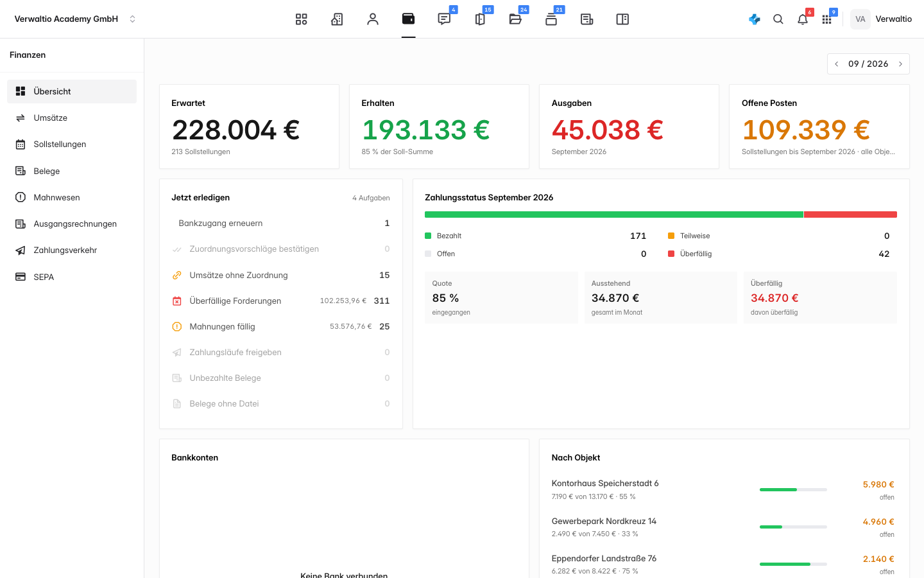
Task: Go to previous month with left chevron
Action: pyautogui.click(x=837, y=64)
